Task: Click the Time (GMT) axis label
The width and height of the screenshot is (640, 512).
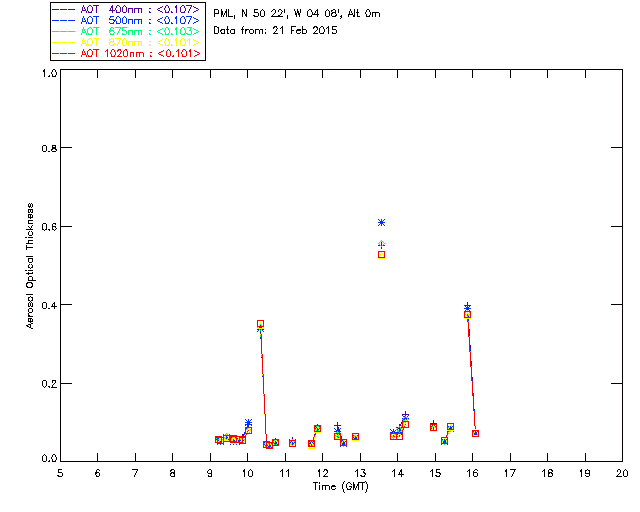Action: [341, 487]
